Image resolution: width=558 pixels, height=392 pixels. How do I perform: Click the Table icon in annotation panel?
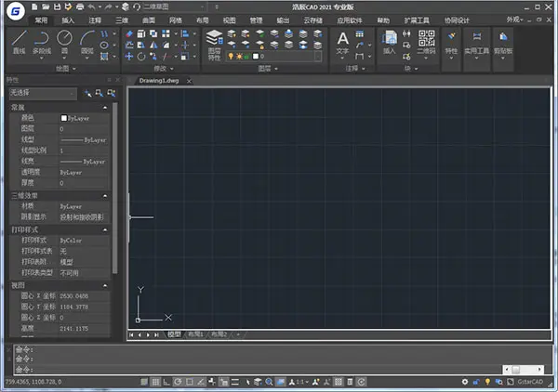click(360, 33)
